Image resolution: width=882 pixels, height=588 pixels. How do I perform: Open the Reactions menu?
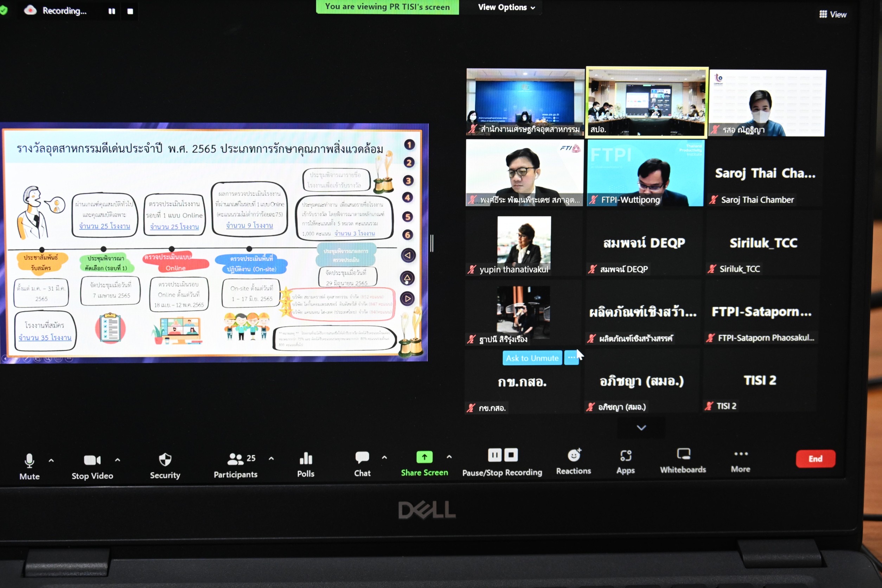click(573, 462)
